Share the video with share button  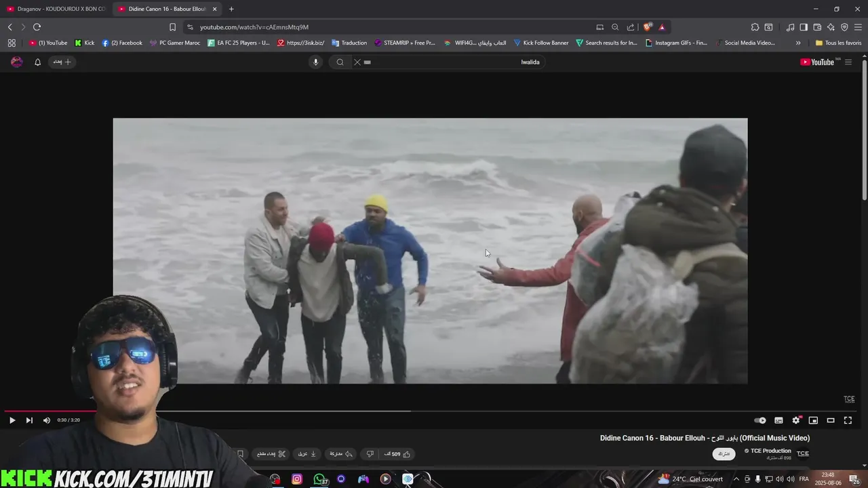[341, 454]
